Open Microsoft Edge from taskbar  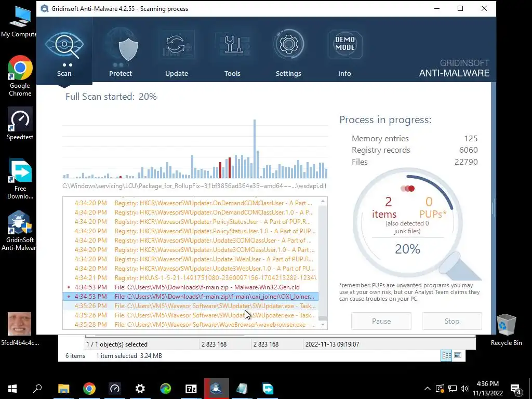click(x=166, y=389)
